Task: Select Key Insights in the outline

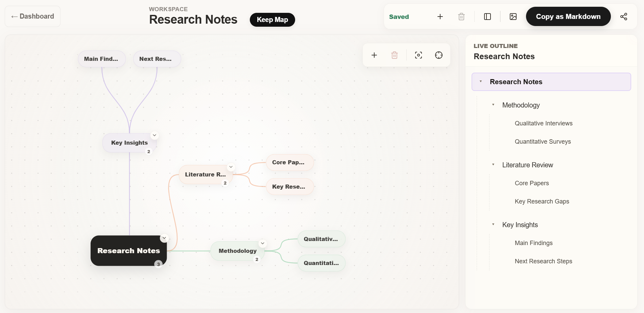Action: (520, 225)
